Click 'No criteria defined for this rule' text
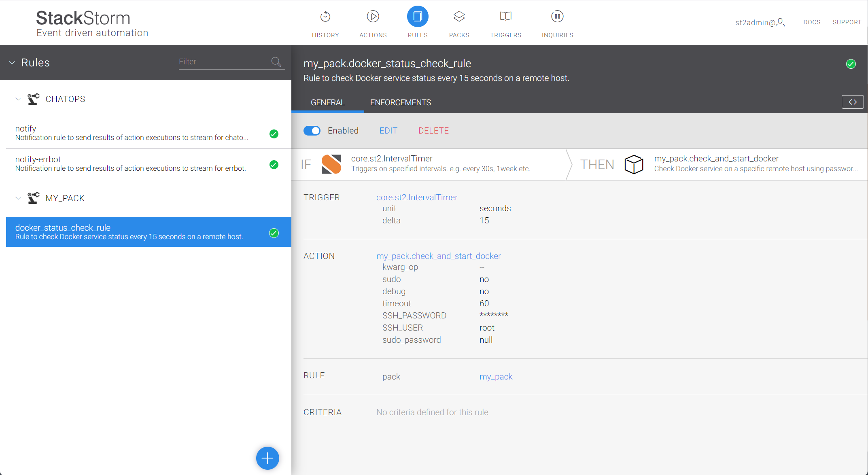Viewport: 868px width, 475px height. click(432, 412)
